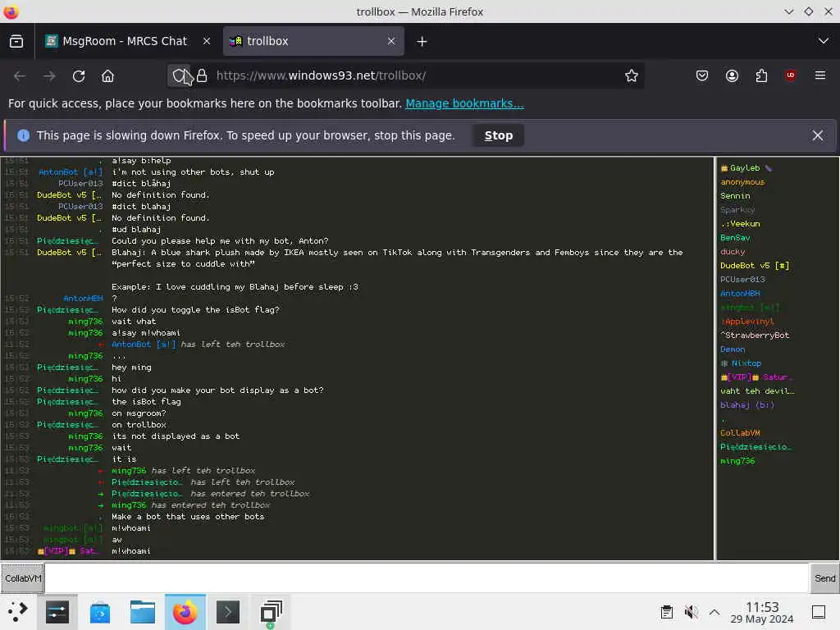Focus the chat message input box
Screen dimensions: 840x630
427,578
